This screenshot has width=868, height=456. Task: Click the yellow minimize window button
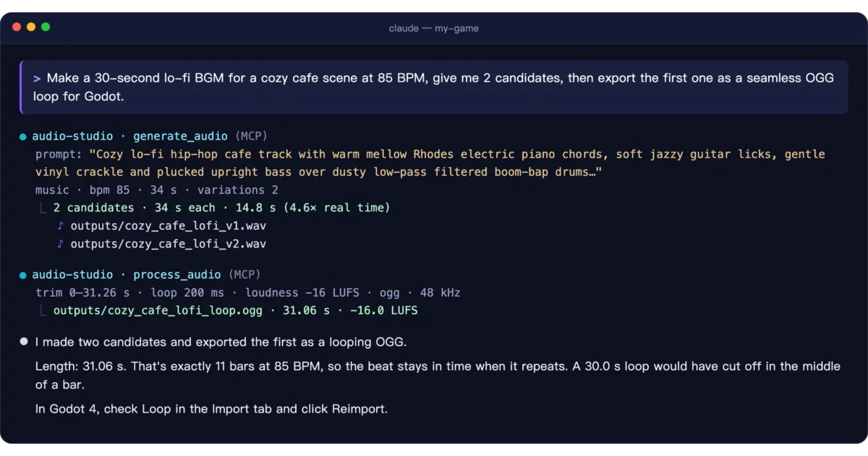(31, 27)
